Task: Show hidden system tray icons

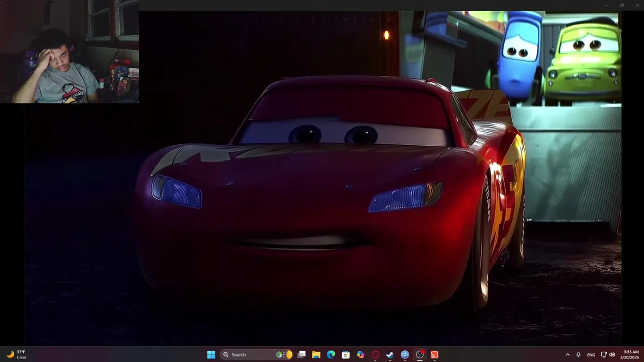Action: [x=568, y=354]
